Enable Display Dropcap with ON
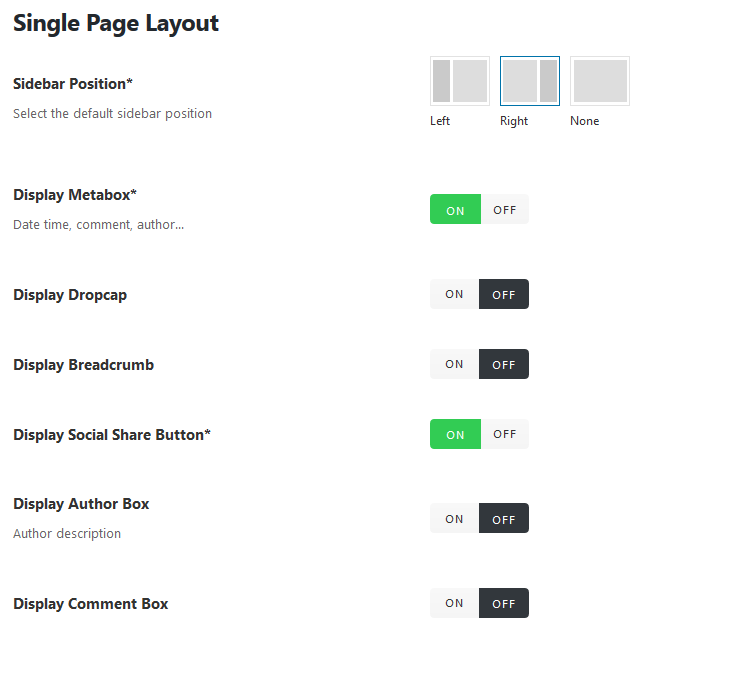This screenshot has width=736, height=677. (455, 295)
